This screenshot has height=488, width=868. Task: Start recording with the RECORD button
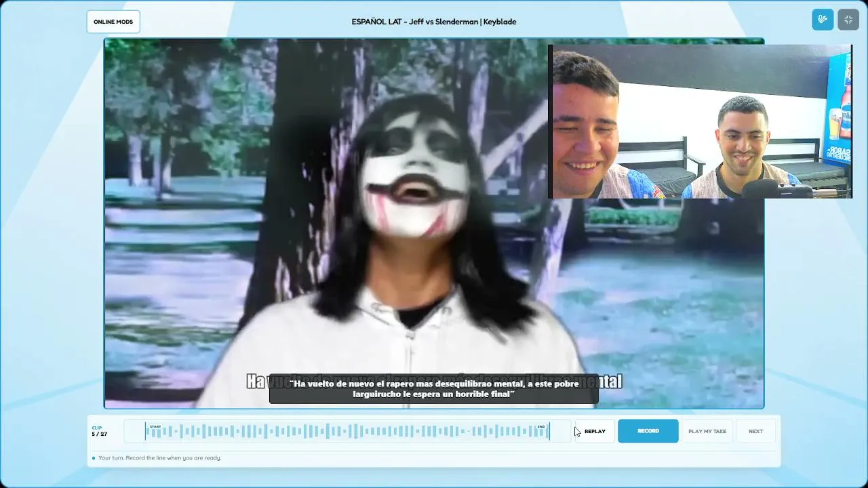click(648, 431)
